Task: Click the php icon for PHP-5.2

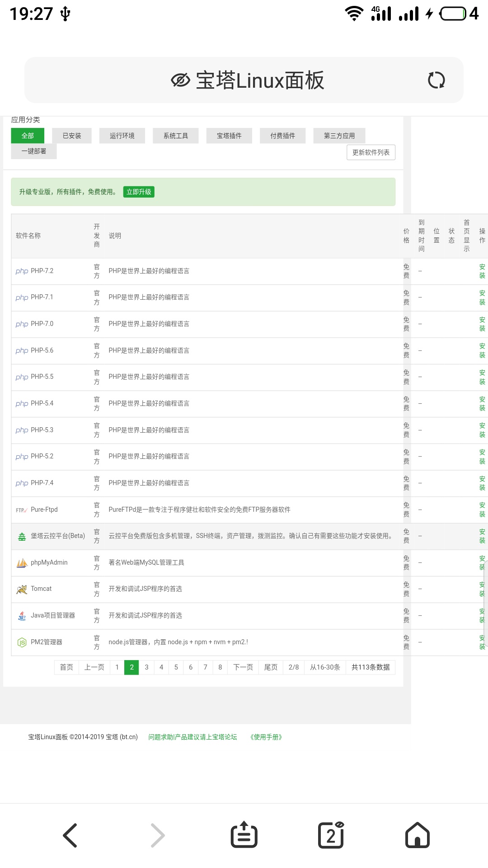Action: [22, 457]
